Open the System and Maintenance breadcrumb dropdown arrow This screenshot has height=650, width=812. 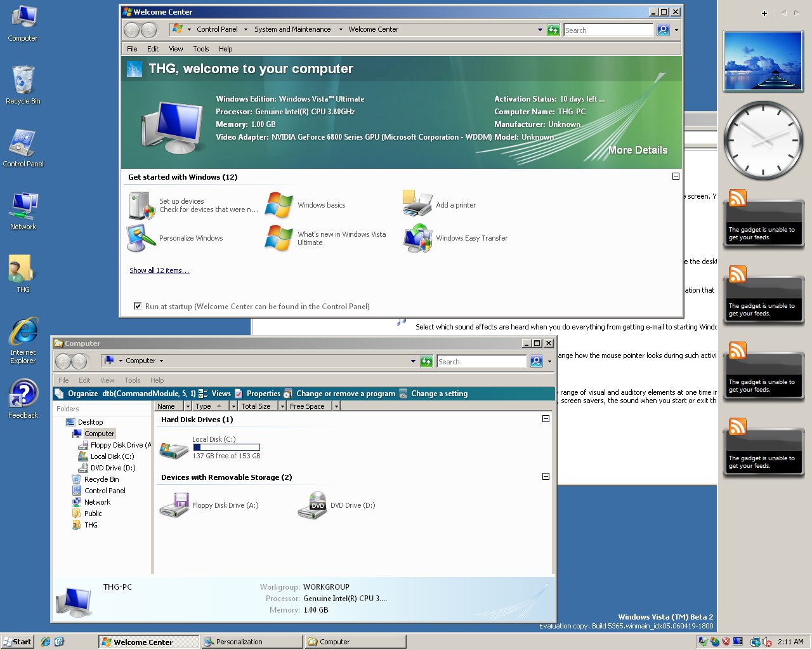point(341,29)
